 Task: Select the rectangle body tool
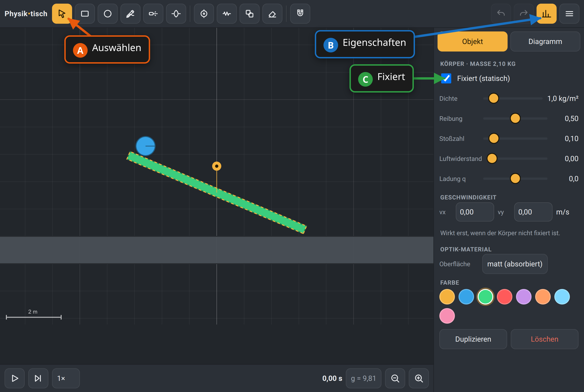[85, 13]
